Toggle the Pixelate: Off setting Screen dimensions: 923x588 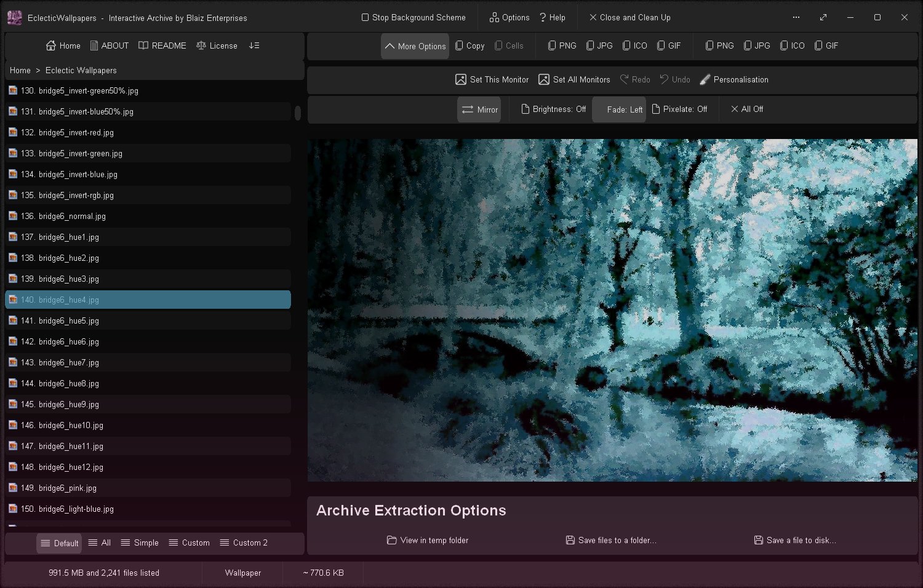coord(679,109)
